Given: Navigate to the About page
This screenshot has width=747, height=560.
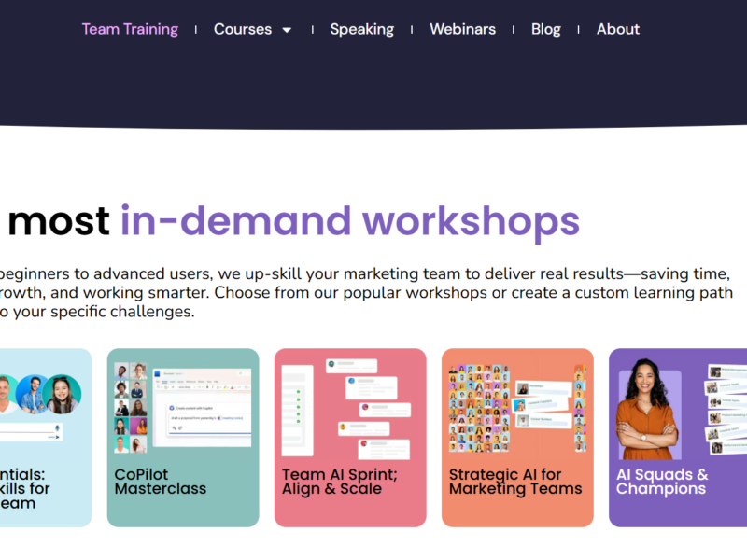Looking at the screenshot, I should tap(617, 29).
